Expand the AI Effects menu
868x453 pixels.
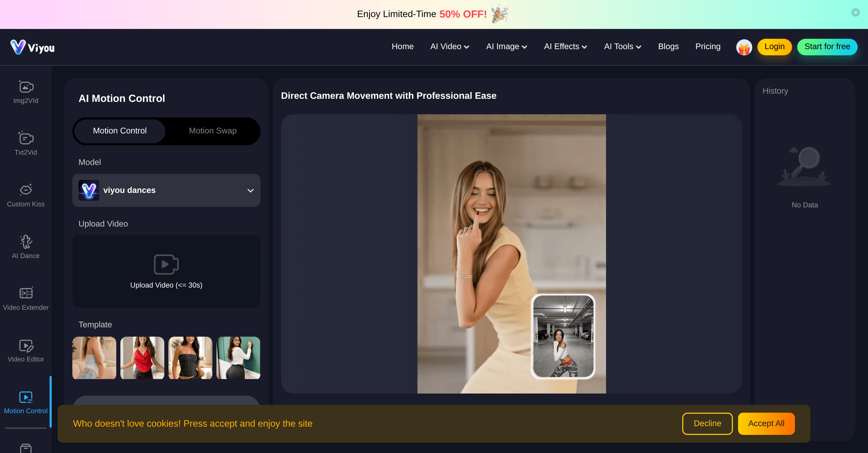coord(565,47)
